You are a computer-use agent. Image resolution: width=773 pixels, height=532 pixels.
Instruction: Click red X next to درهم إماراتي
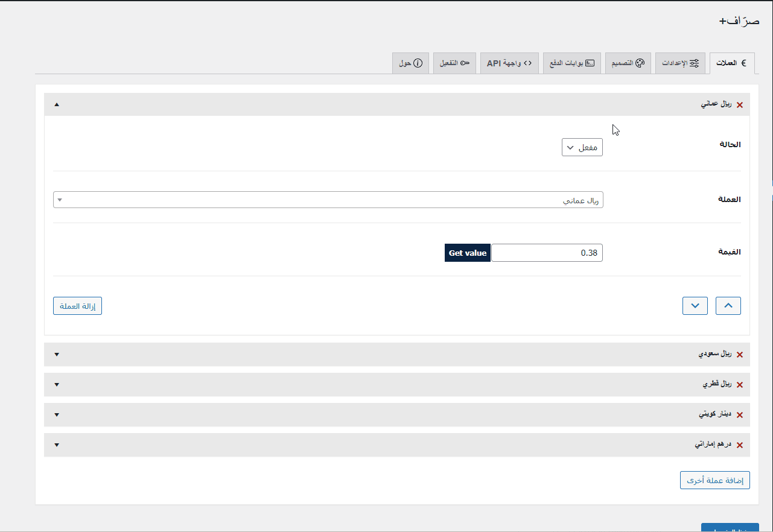click(740, 445)
